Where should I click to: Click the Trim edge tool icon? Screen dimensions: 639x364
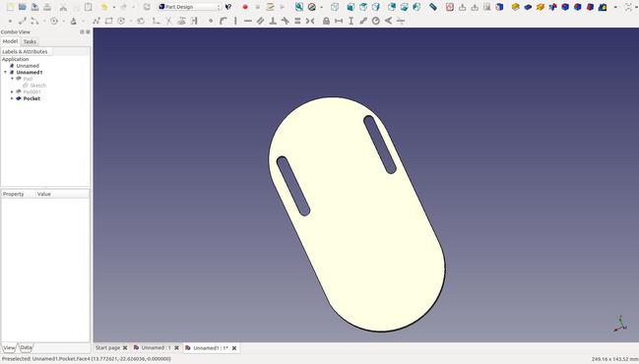point(168,21)
